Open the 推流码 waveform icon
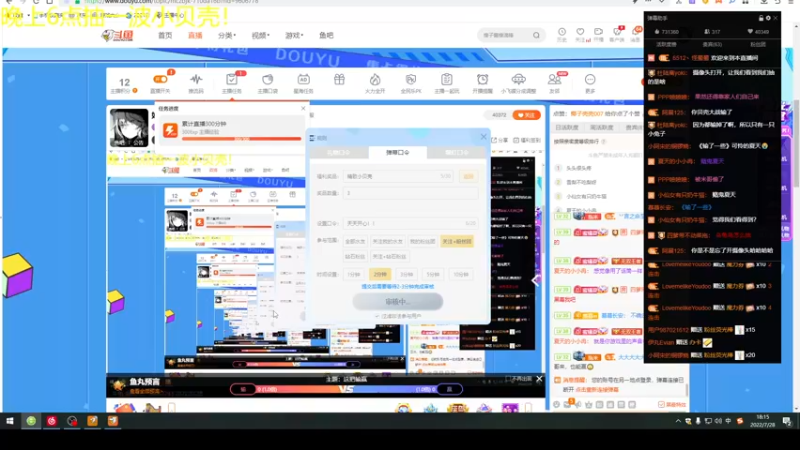The image size is (800, 450). point(196,80)
